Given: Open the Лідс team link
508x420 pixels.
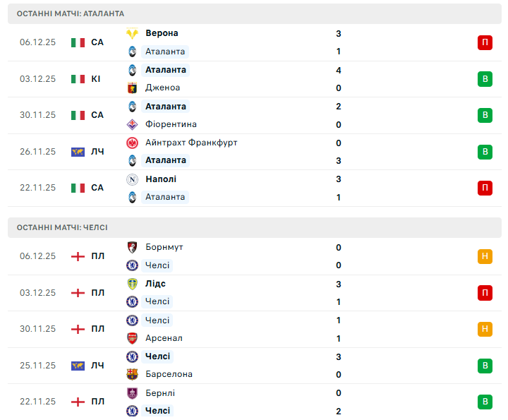Looking at the screenshot, I should (x=155, y=284).
